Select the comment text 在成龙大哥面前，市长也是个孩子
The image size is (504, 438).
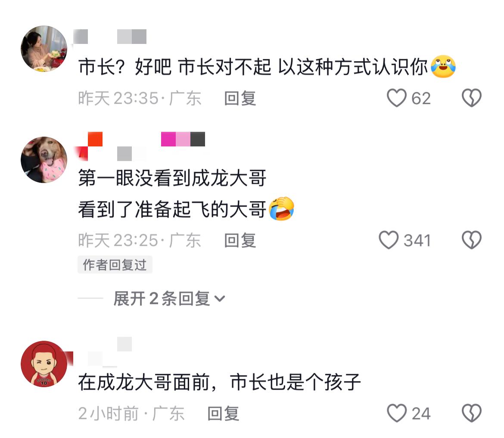[220, 382]
